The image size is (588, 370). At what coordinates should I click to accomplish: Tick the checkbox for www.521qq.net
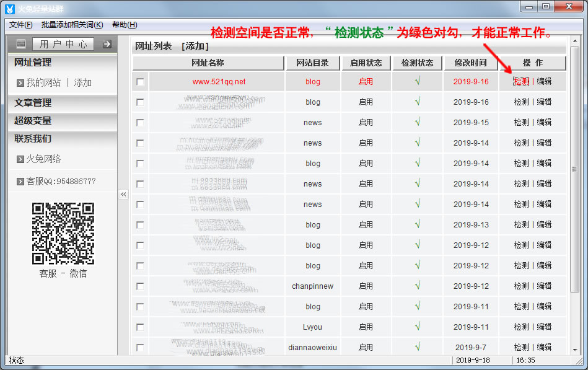140,82
